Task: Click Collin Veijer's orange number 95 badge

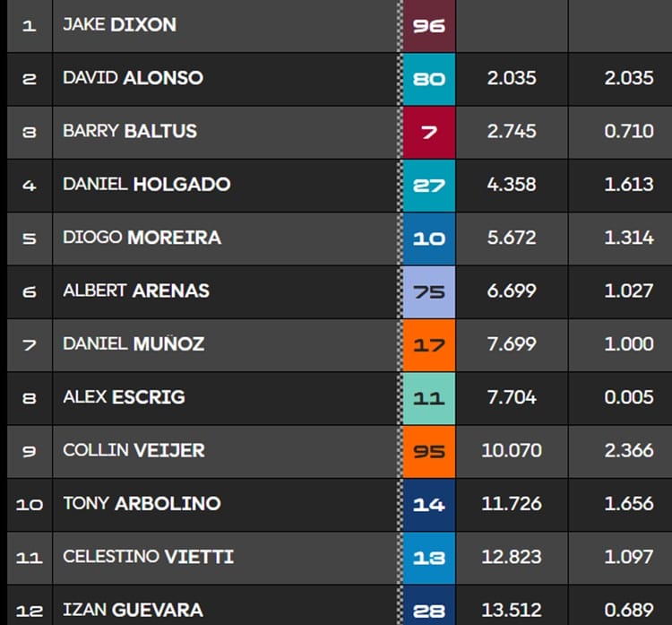Action: point(428,450)
